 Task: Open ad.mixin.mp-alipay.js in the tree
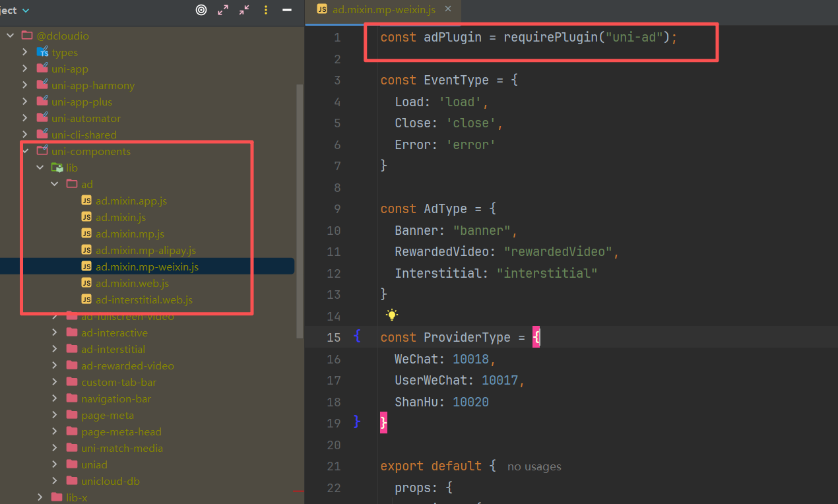145,250
